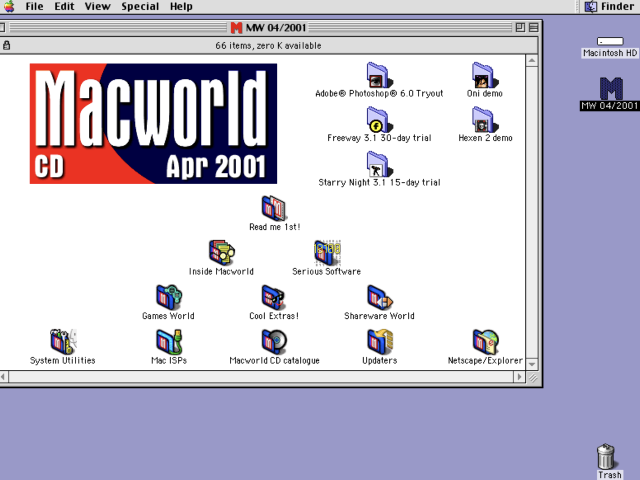Click the window resize grip corner

[x=533, y=378]
